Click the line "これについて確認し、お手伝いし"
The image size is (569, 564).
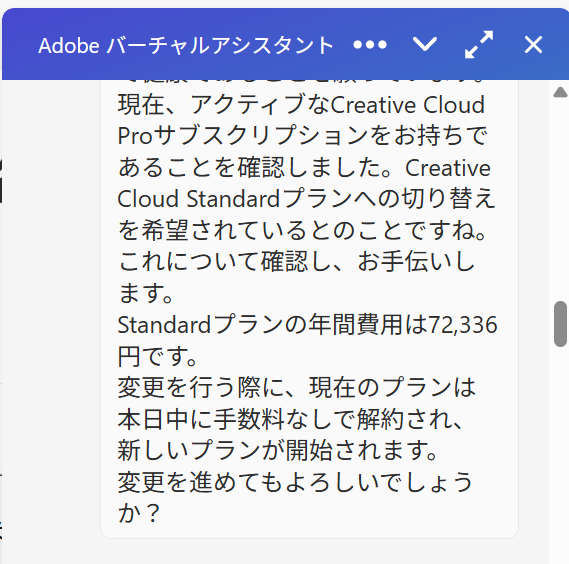coord(296,262)
